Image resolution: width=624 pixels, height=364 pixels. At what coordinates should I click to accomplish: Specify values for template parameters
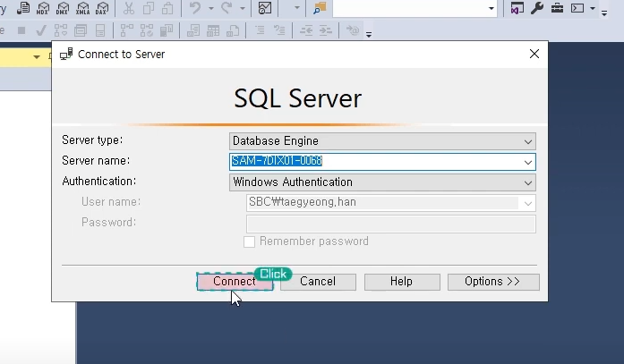coord(353,30)
